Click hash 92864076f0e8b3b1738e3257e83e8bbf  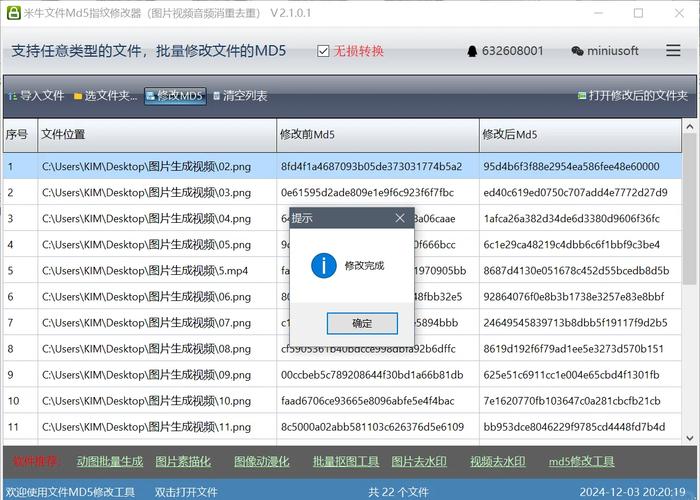click(574, 296)
